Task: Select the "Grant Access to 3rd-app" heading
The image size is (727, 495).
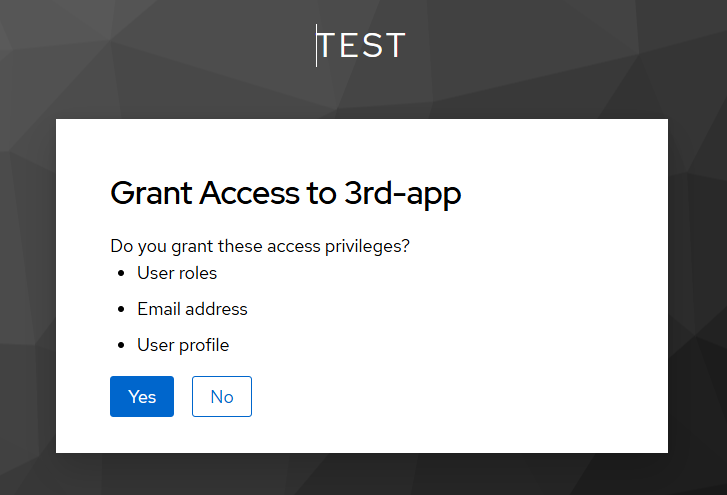Action: tap(286, 193)
